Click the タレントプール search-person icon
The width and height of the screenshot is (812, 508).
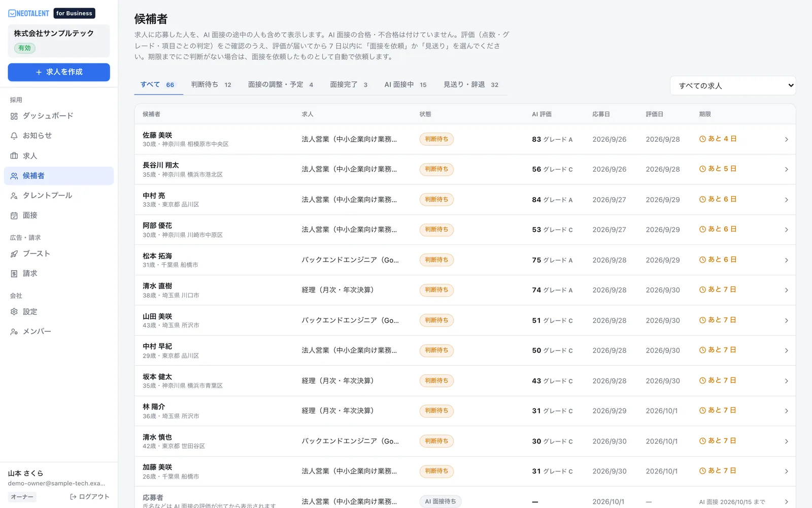point(14,196)
